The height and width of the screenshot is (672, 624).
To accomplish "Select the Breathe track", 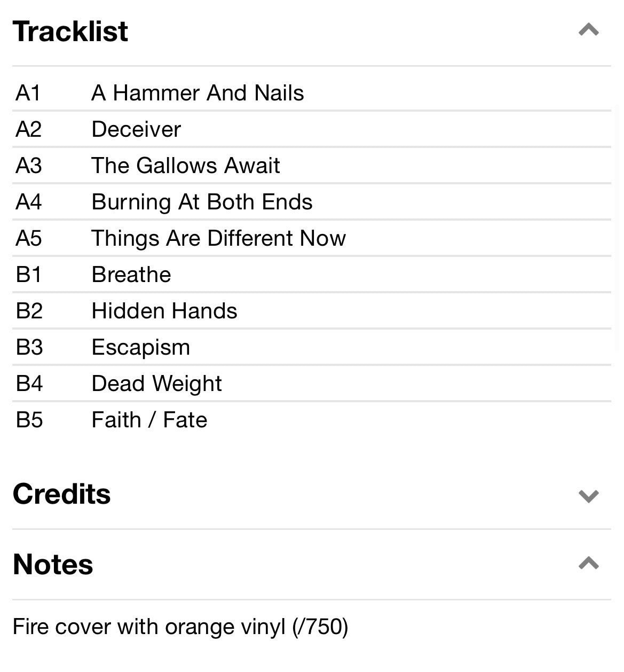I will (131, 275).
